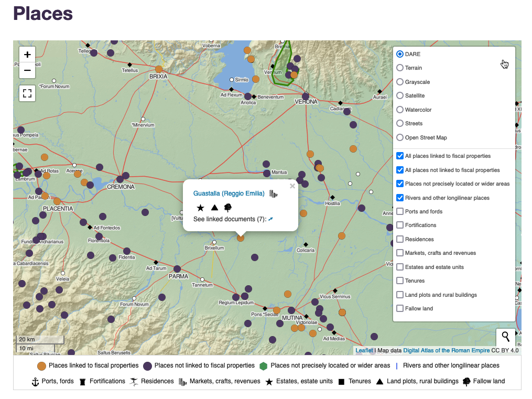532x399 pixels.
Task: Close the Guastalla popup
Action: tap(292, 186)
